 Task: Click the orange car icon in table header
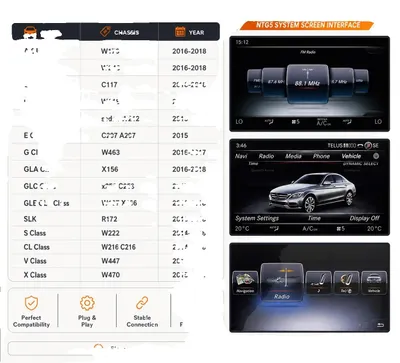(30, 32)
